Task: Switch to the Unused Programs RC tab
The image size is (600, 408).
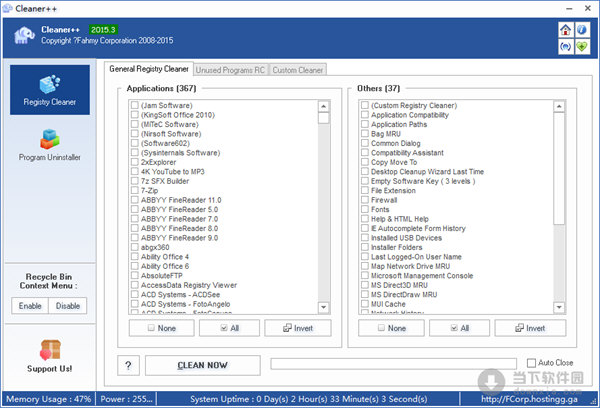Action: pos(230,70)
